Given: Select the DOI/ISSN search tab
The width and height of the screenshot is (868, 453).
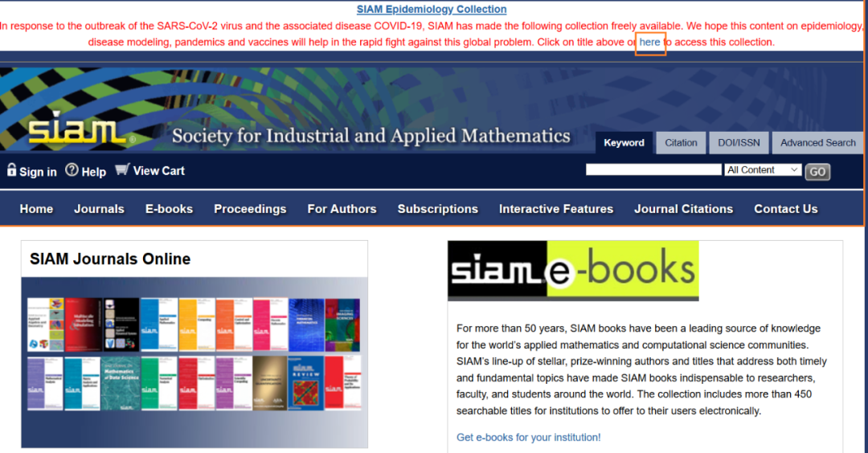Looking at the screenshot, I should click(x=739, y=143).
